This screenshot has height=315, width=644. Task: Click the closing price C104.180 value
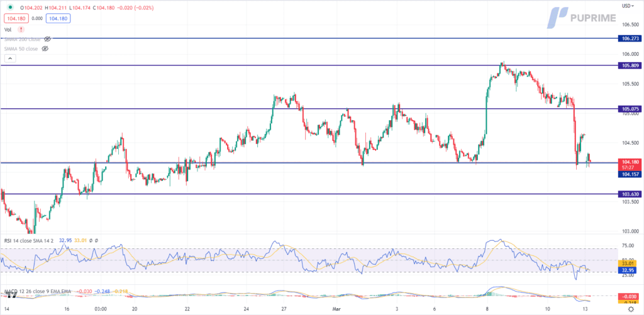(x=104, y=6)
